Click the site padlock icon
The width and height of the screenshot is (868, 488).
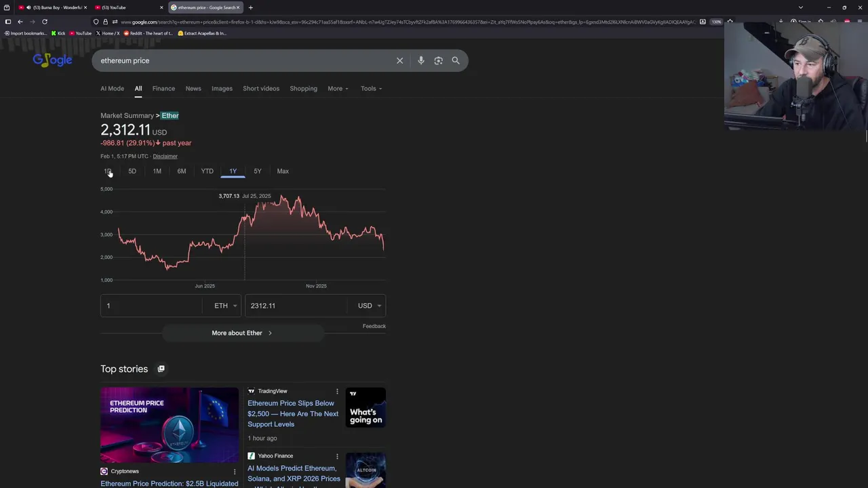[x=105, y=22]
